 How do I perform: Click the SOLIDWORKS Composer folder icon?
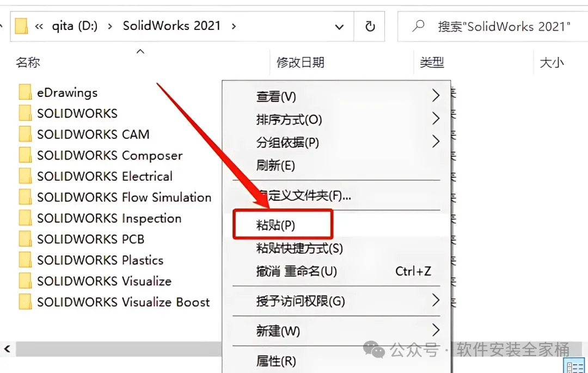[x=25, y=155]
